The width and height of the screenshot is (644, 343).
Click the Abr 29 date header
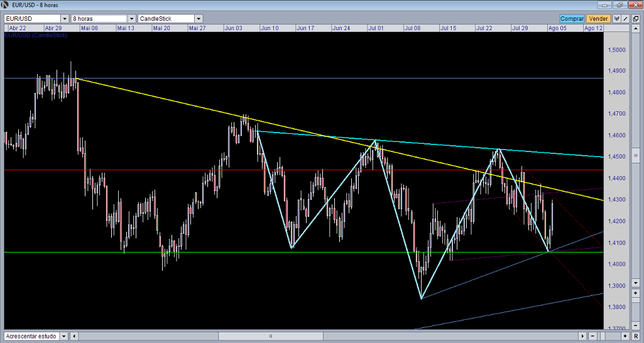(53, 28)
